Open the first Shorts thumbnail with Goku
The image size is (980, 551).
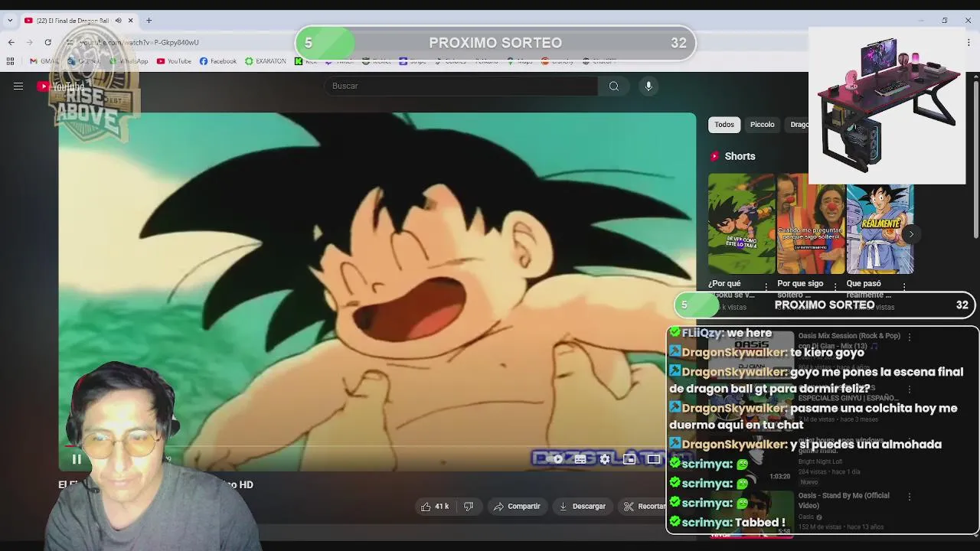741,223
